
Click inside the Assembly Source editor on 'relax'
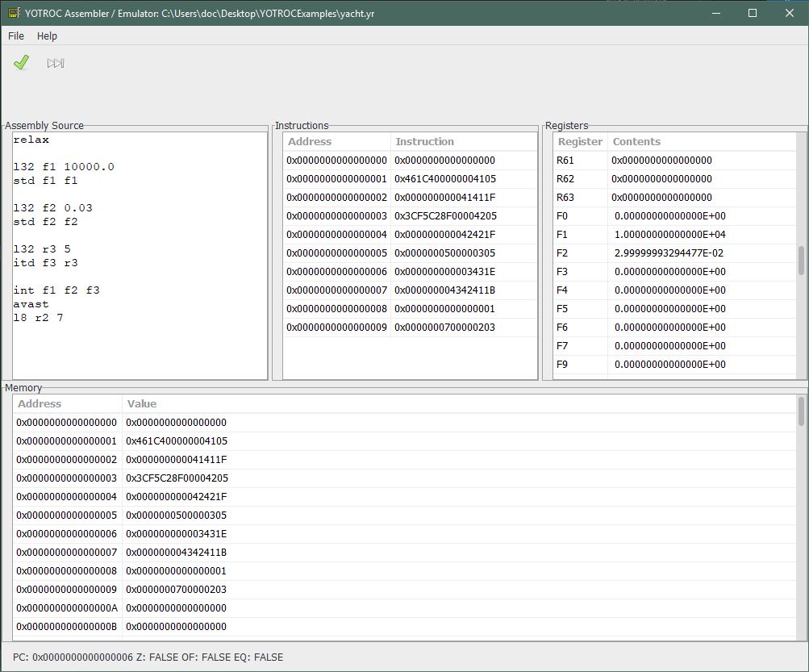coord(31,140)
